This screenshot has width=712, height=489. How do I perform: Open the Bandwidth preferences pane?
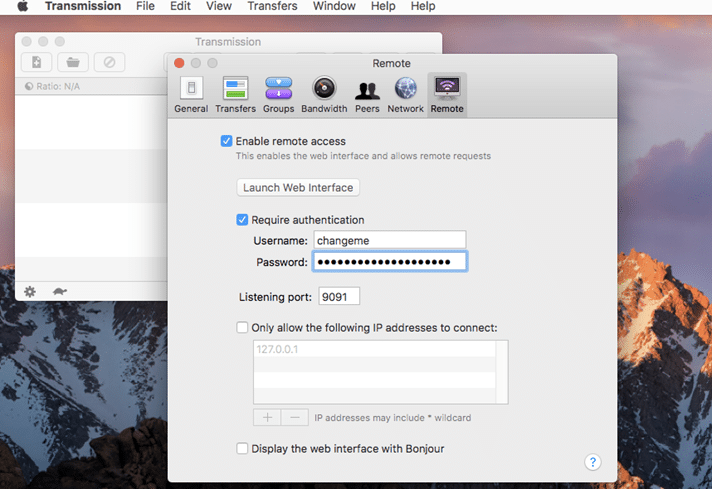(x=324, y=94)
